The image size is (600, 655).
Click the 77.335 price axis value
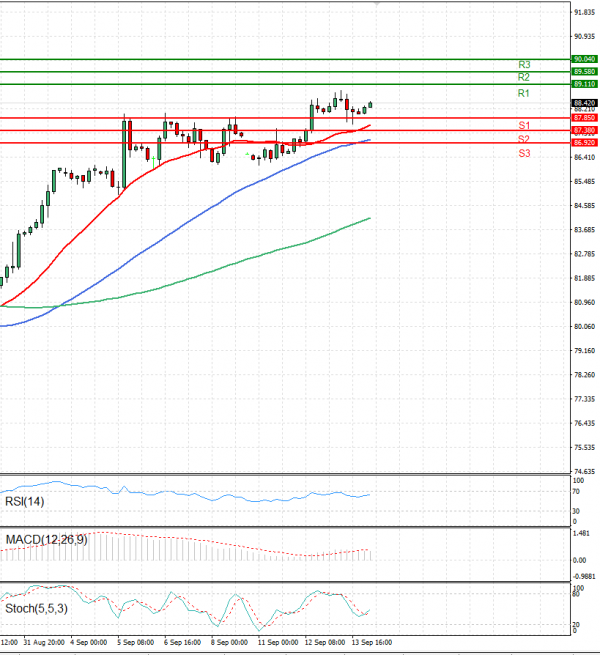click(585, 399)
